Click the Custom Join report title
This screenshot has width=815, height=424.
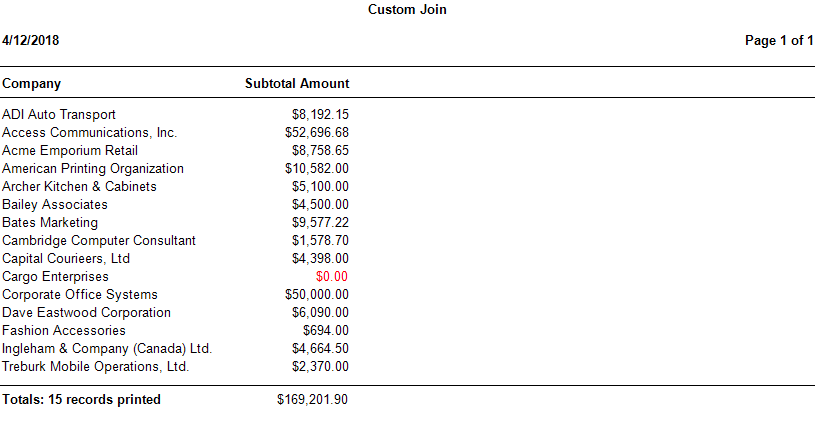click(x=407, y=10)
